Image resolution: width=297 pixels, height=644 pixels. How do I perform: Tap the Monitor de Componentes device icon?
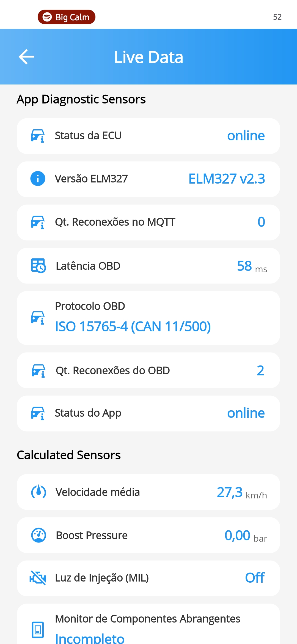pos(38,629)
